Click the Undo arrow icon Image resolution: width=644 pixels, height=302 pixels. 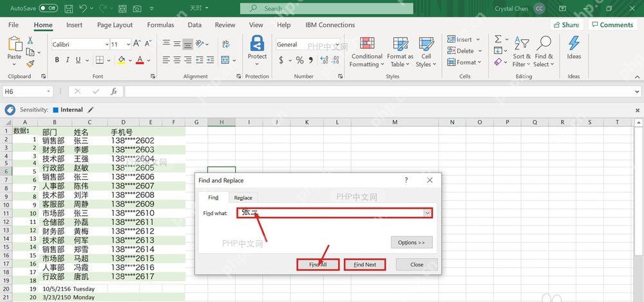click(83, 8)
